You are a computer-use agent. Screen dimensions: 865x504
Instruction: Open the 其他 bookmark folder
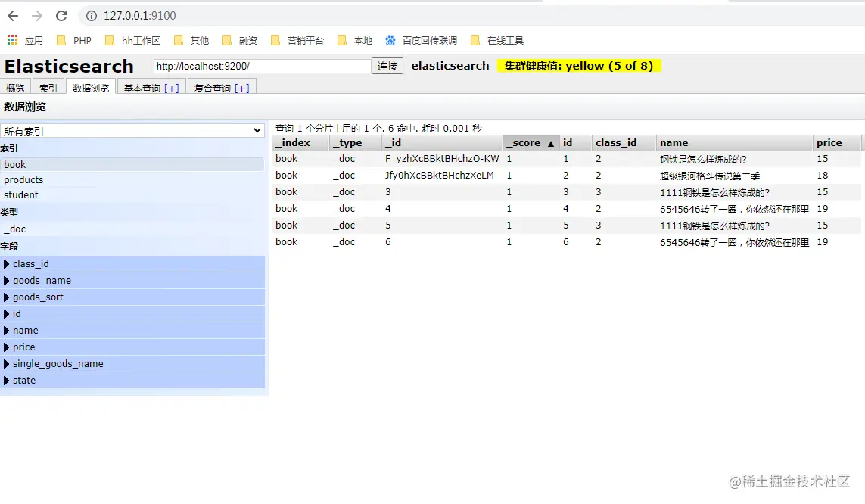coord(191,40)
